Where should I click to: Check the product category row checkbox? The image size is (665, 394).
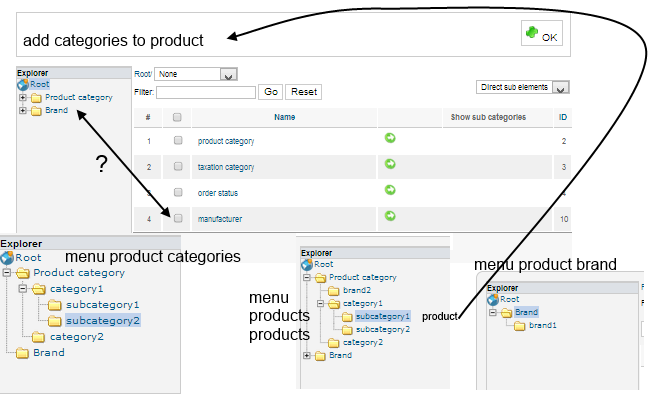(x=178, y=140)
